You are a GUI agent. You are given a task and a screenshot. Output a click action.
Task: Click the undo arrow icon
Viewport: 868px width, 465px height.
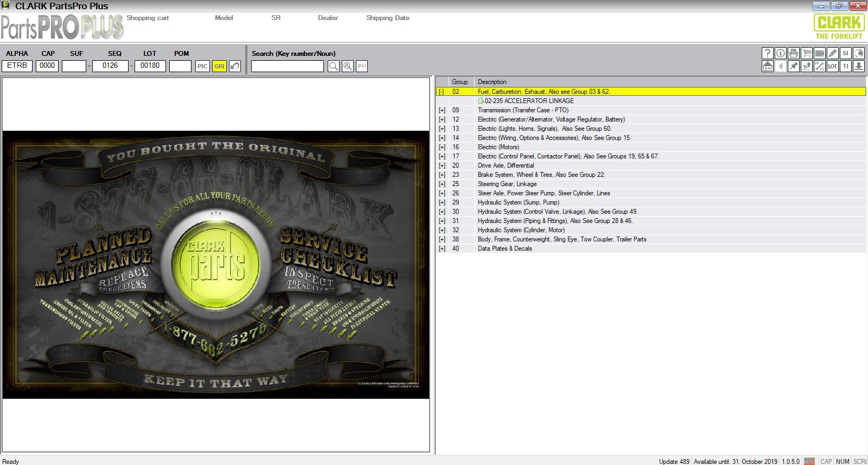235,66
